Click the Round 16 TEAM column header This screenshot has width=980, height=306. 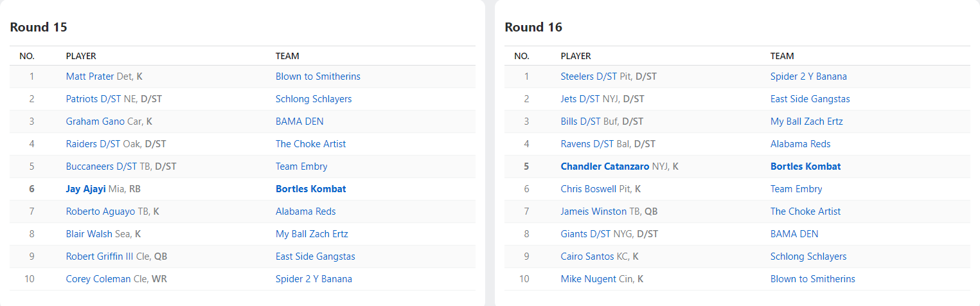[782, 56]
